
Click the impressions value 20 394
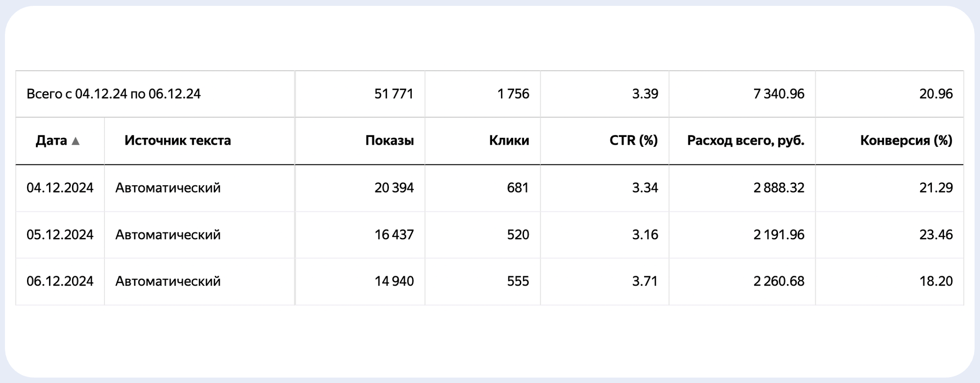tap(393, 188)
